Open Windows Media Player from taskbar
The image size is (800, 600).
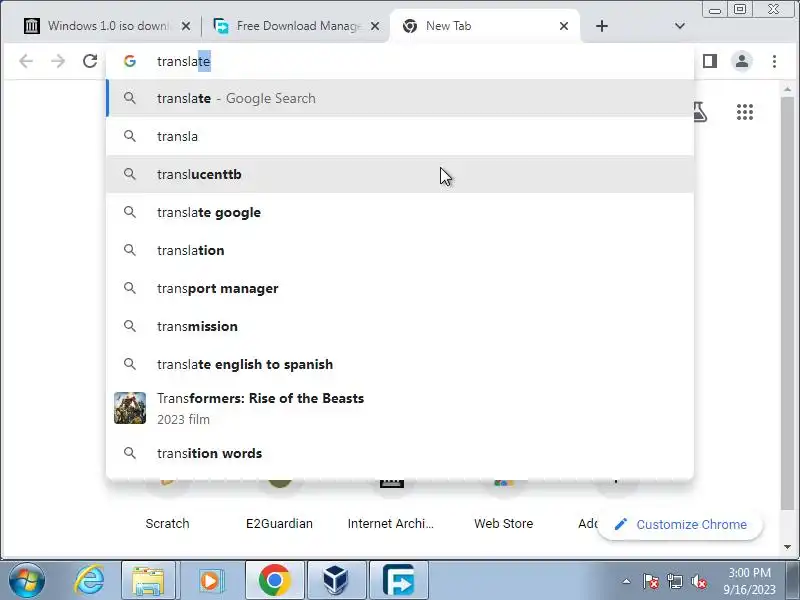pyautogui.click(x=210, y=581)
